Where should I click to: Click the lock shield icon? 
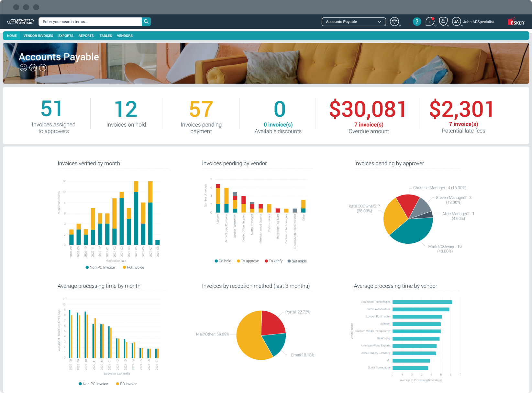click(x=443, y=22)
